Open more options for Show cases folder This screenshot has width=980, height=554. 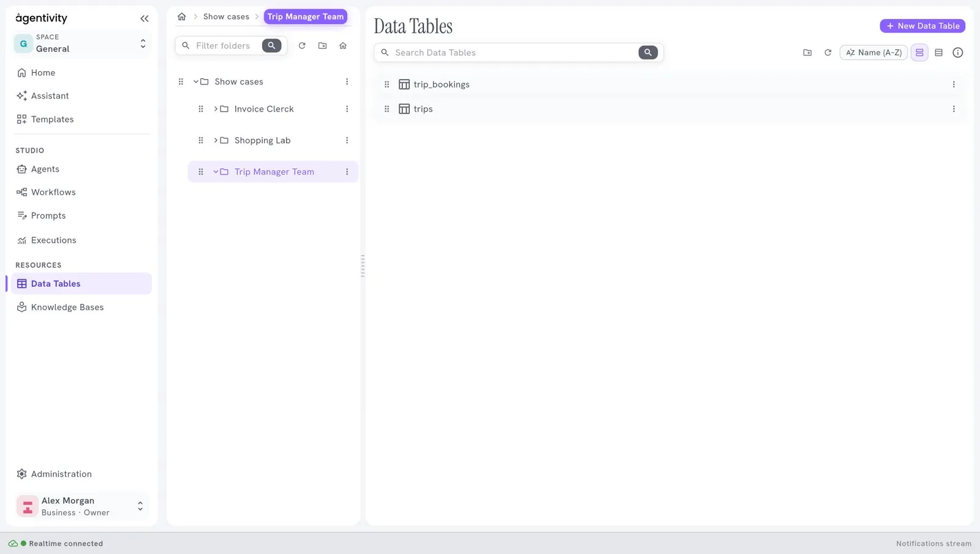click(x=347, y=82)
